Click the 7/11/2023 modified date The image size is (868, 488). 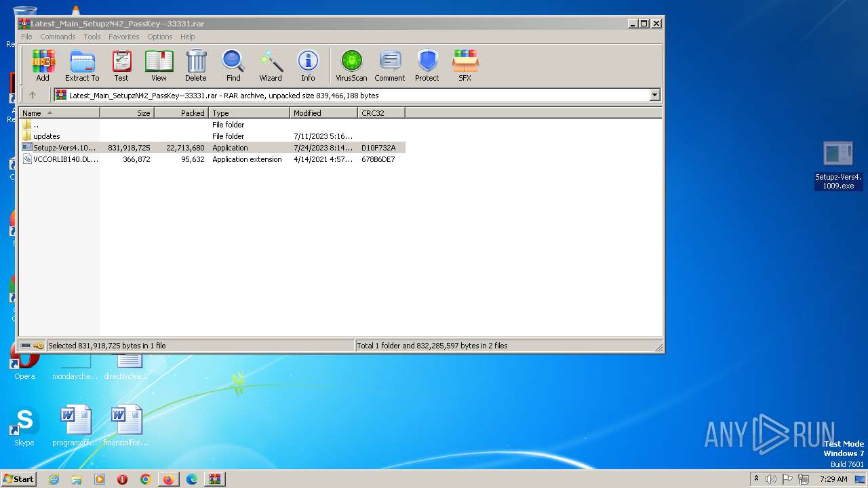pos(323,136)
